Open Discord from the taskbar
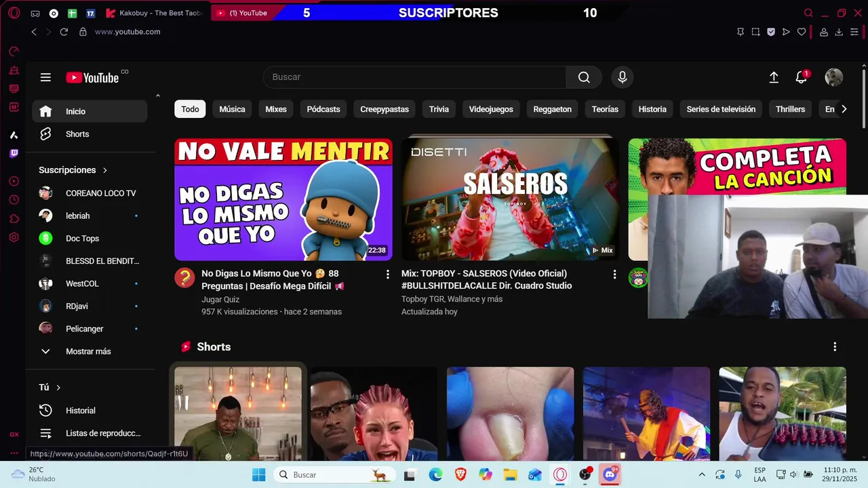The height and width of the screenshot is (488, 868). [610, 474]
